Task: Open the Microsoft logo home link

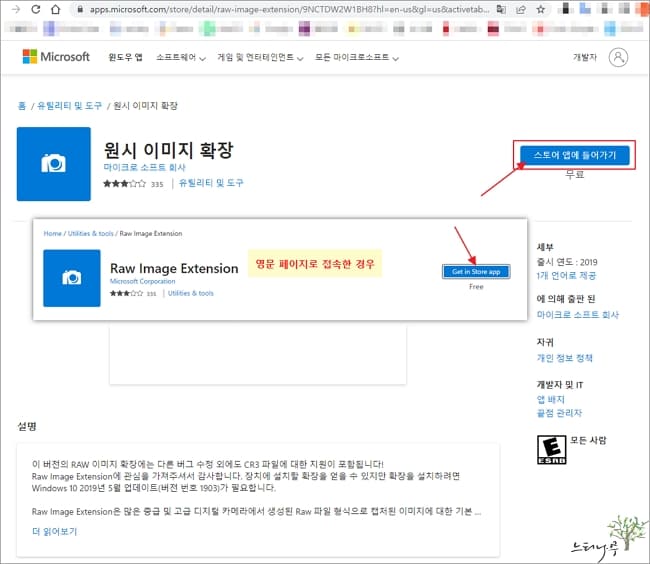Action: tap(56, 57)
